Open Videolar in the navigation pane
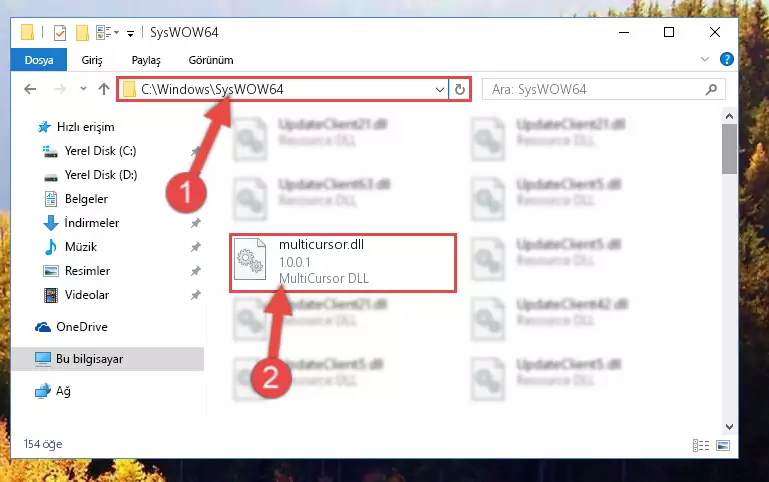 click(87, 295)
